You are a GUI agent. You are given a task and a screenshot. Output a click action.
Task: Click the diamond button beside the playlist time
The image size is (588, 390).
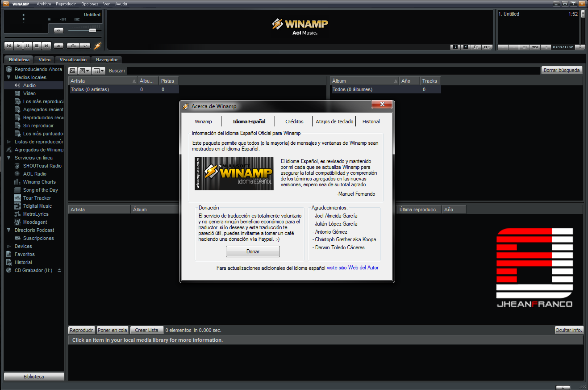coord(580,47)
